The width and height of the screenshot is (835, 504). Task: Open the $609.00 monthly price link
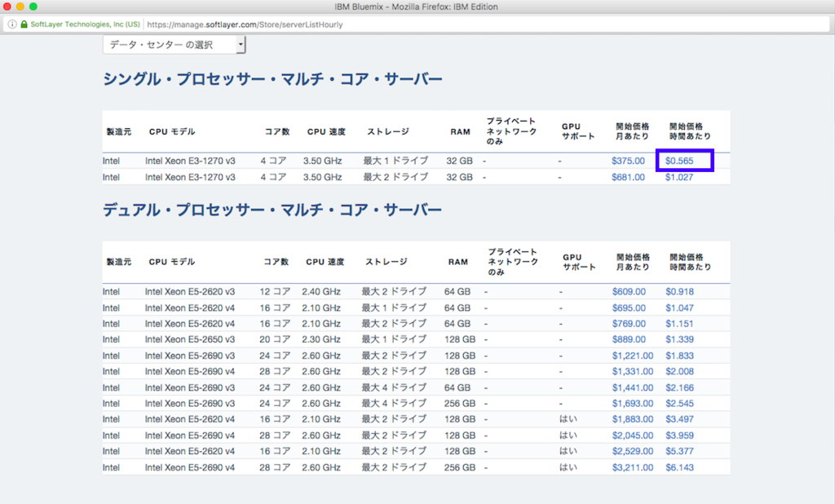pos(629,292)
